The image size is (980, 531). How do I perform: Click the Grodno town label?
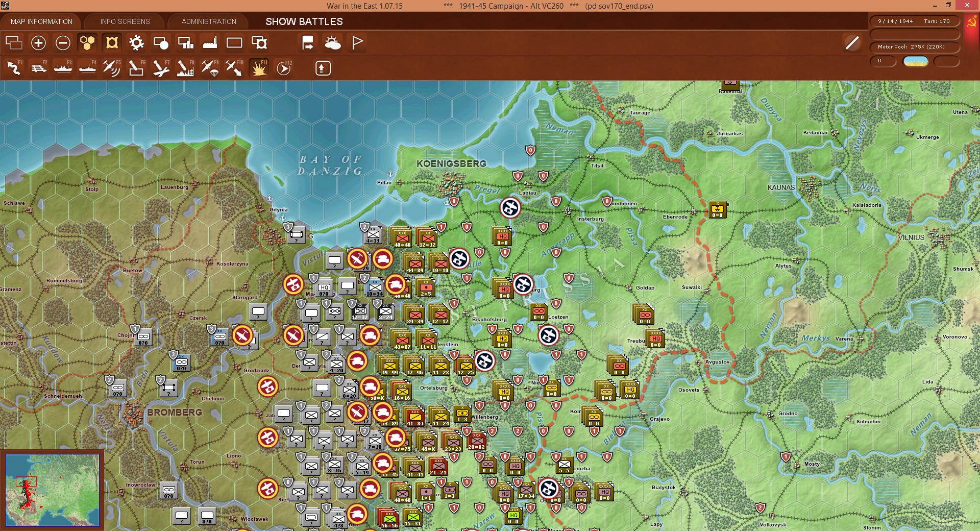[788, 413]
